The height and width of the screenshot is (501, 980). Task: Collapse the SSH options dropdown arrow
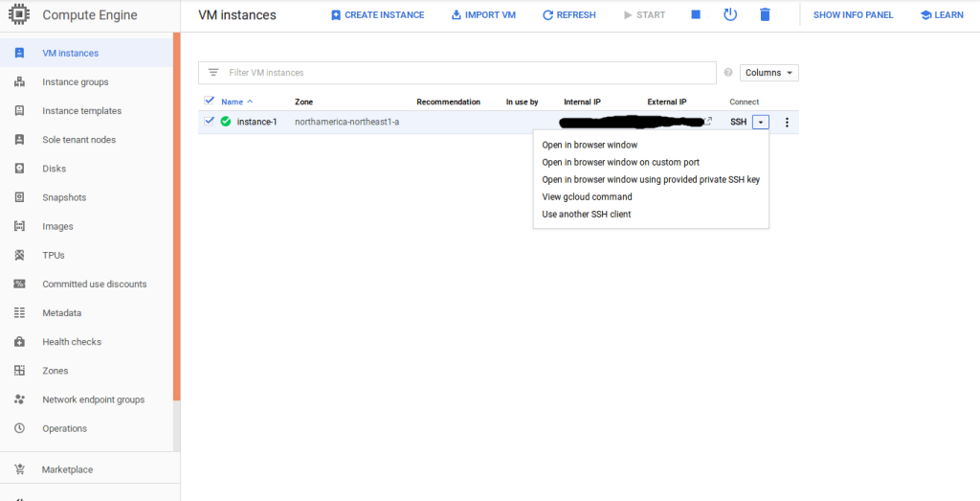tap(761, 122)
